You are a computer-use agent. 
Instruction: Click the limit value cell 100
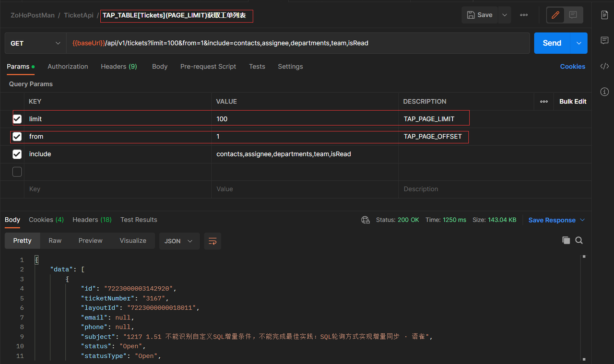click(305, 119)
